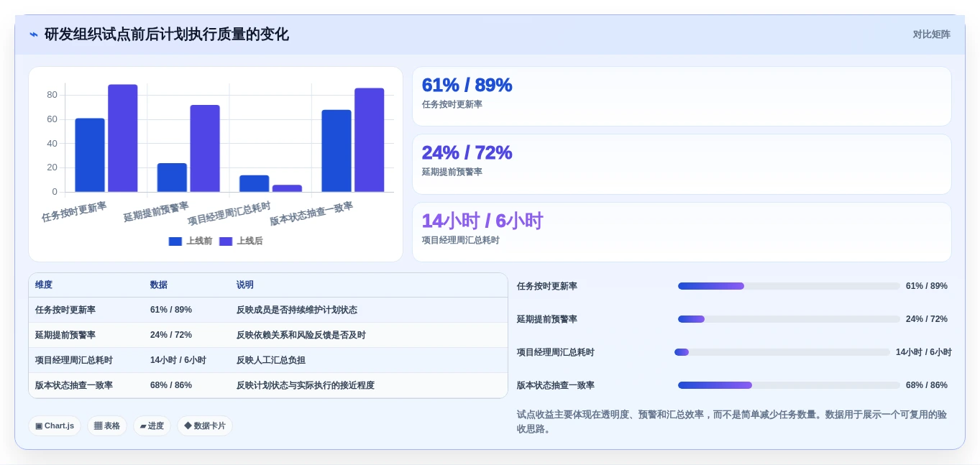Viewport: 980px width, 465px height.
Task: Click the 任务按时更新率 progress bar
Action: [x=789, y=286]
